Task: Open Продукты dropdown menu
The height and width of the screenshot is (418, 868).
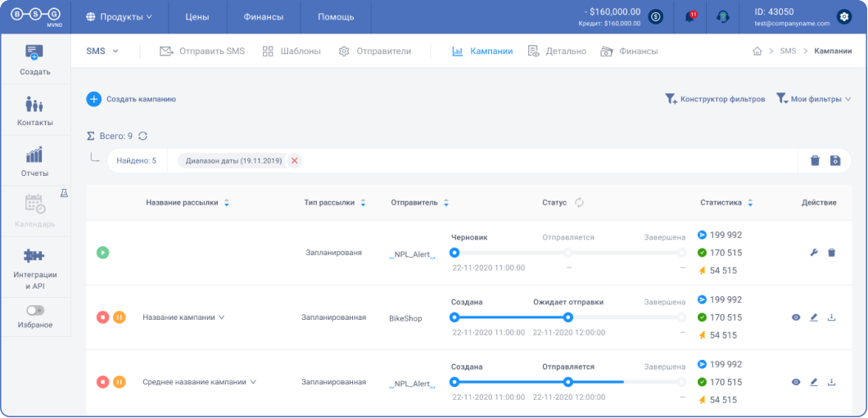Action: [120, 16]
